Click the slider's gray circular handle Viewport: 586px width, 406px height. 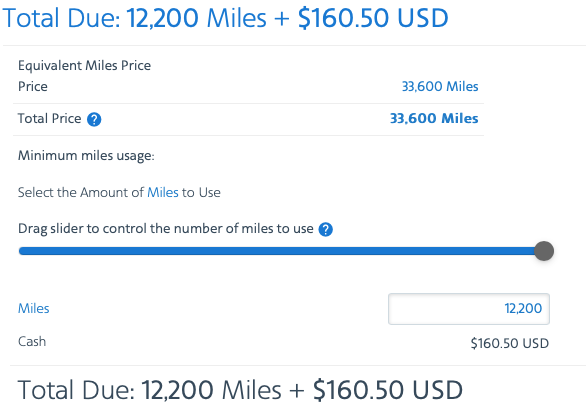point(544,251)
